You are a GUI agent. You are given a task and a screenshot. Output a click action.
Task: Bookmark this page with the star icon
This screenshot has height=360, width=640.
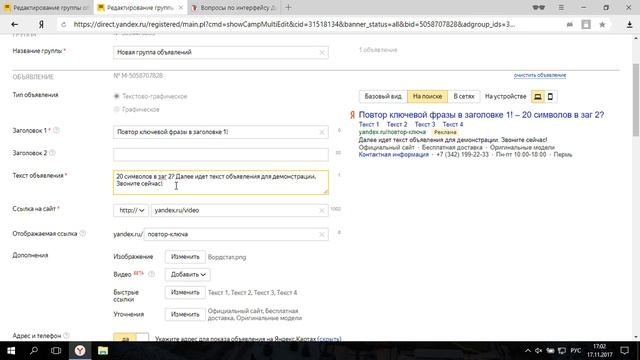pos(602,24)
